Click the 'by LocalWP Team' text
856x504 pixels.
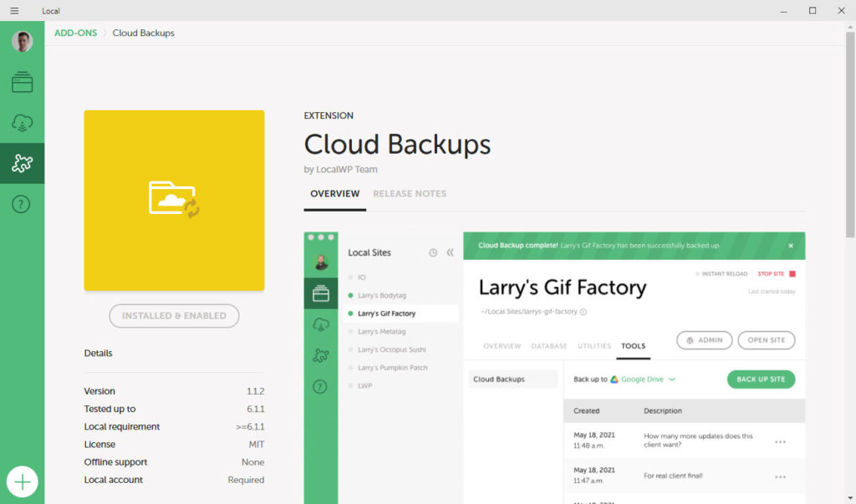[x=341, y=170]
